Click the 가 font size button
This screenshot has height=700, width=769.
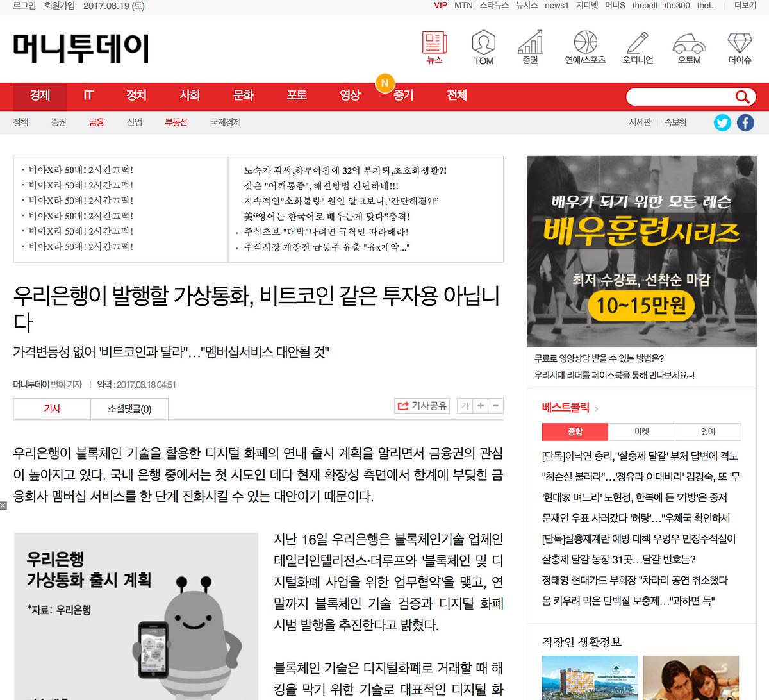tap(465, 406)
